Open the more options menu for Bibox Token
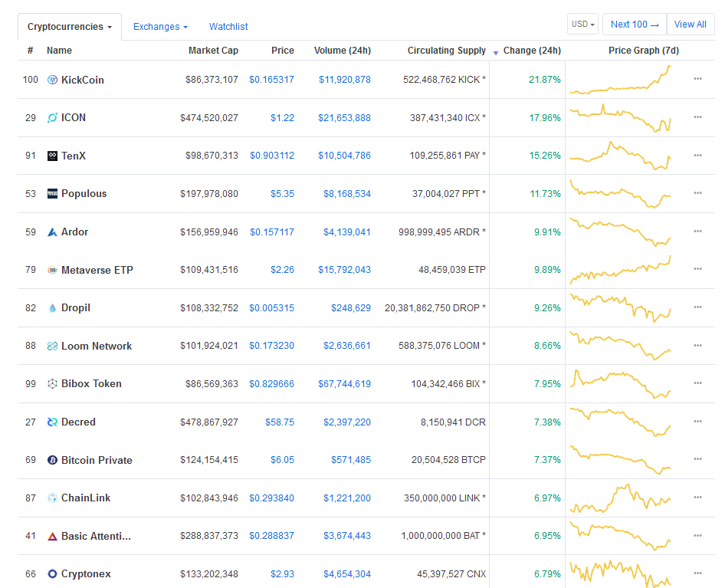725x588 pixels. [697, 383]
